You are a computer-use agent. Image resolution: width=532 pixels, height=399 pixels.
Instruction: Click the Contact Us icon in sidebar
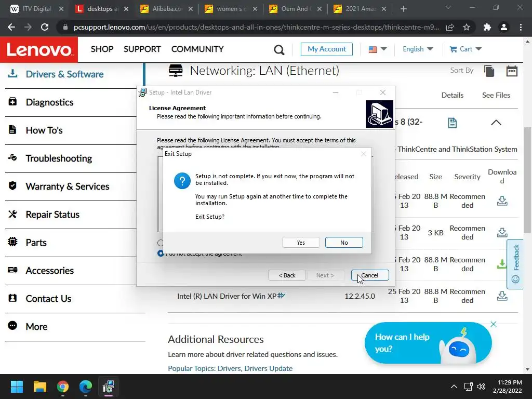[12, 298]
